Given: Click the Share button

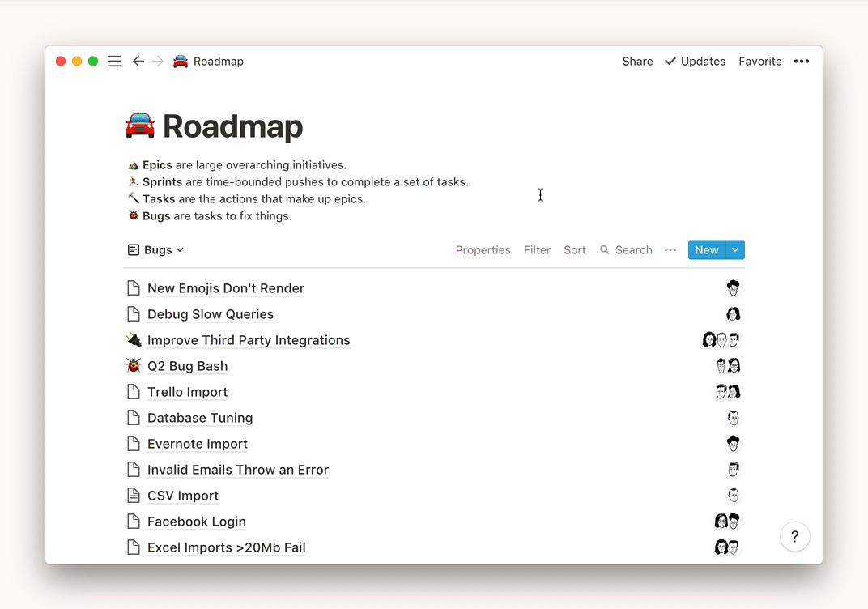Looking at the screenshot, I should (637, 62).
